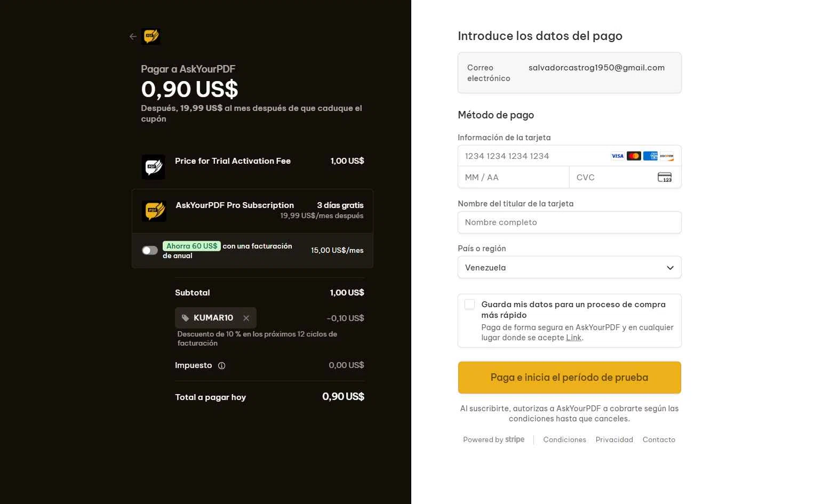Remove the KUMAR10 coupon code
822x504 pixels.
246,318
